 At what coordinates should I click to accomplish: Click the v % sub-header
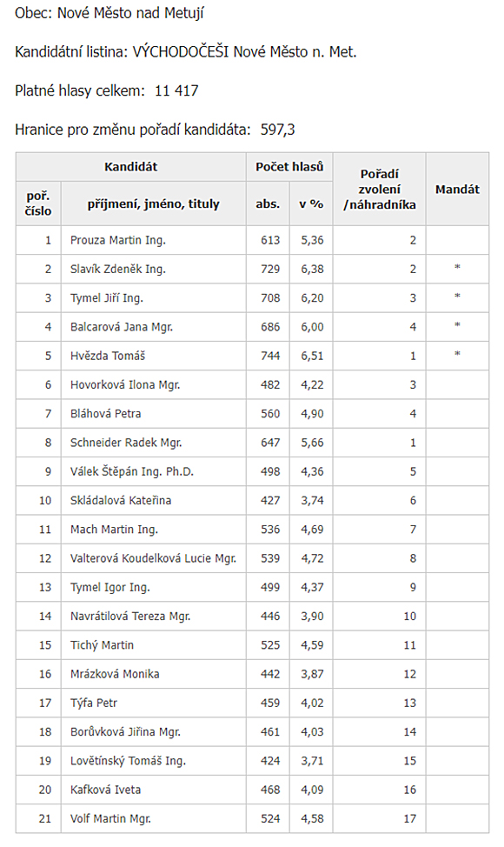pos(311,203)
